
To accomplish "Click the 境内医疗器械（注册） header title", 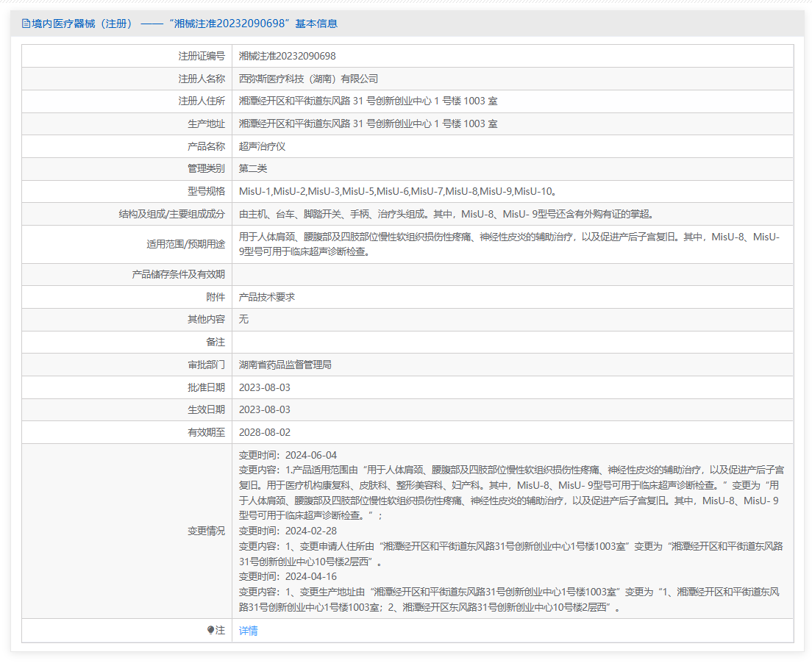I will tap(82, 24).
